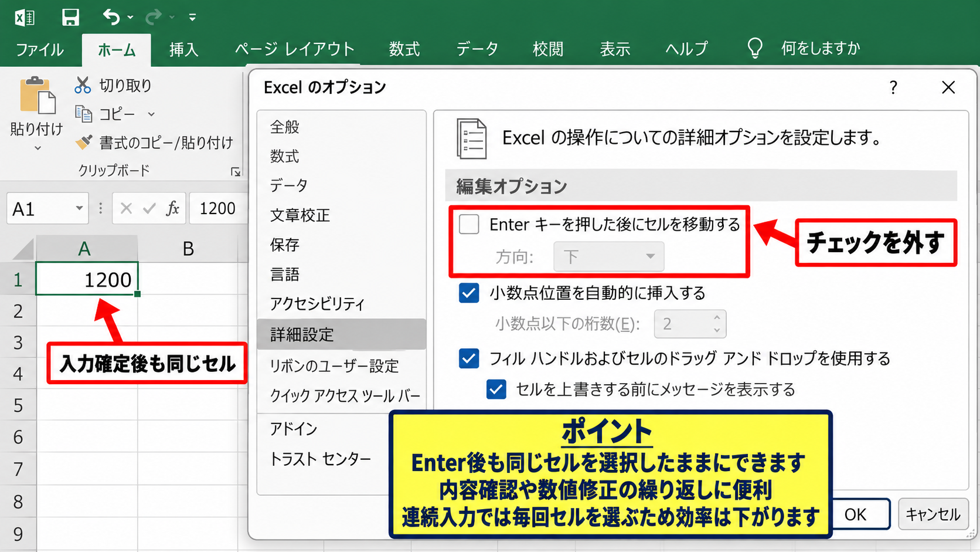Open the Name Box dropdown arrow

point(79,208)
